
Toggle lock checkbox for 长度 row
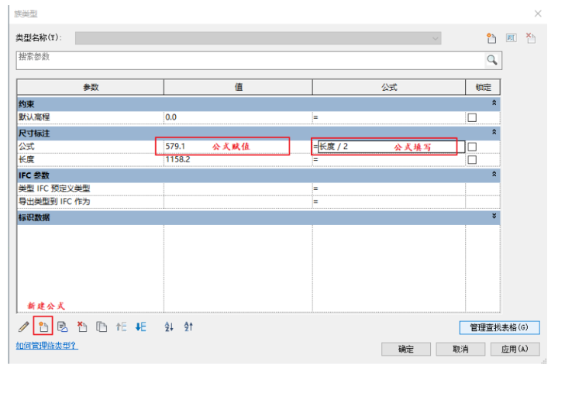(472, 160)
